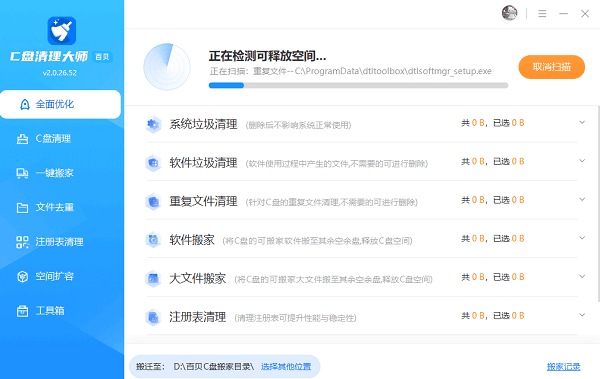Switch to the 全面优化 tab
This screenshot has width=600, height=379.
(60, 105)
